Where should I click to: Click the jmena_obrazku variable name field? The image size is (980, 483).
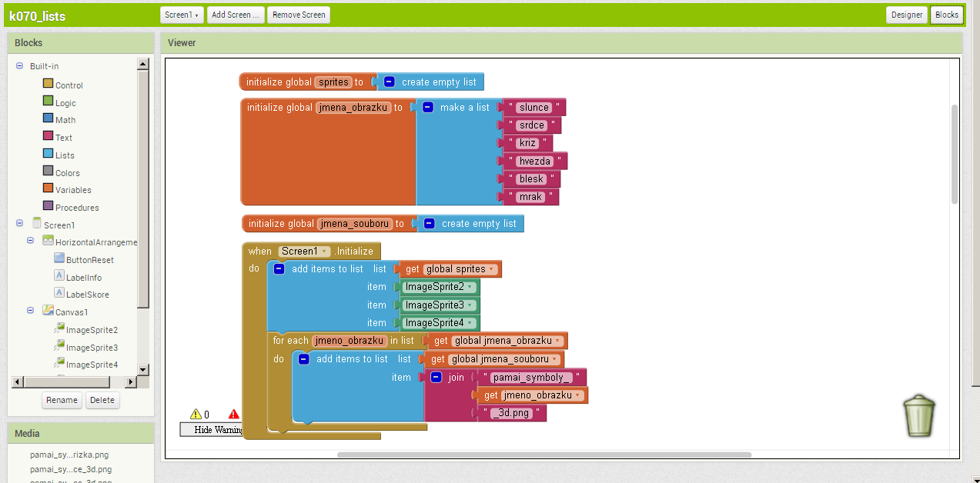click(353, 108)
